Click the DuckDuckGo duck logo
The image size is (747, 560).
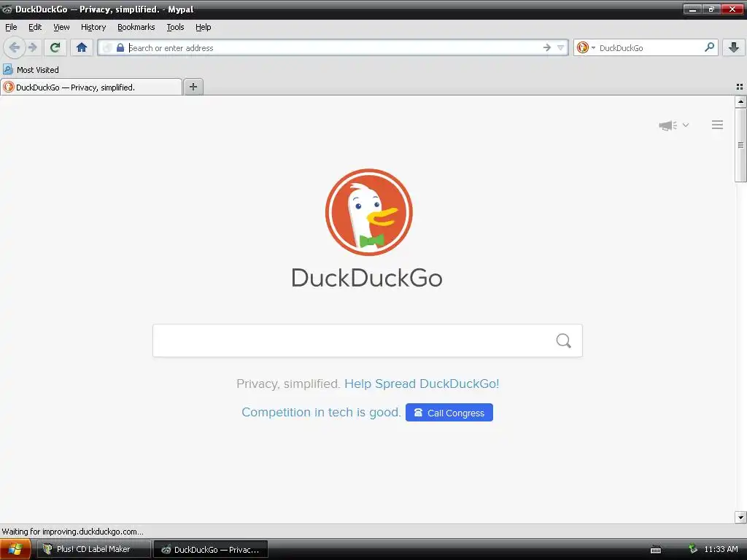point(368,212)
